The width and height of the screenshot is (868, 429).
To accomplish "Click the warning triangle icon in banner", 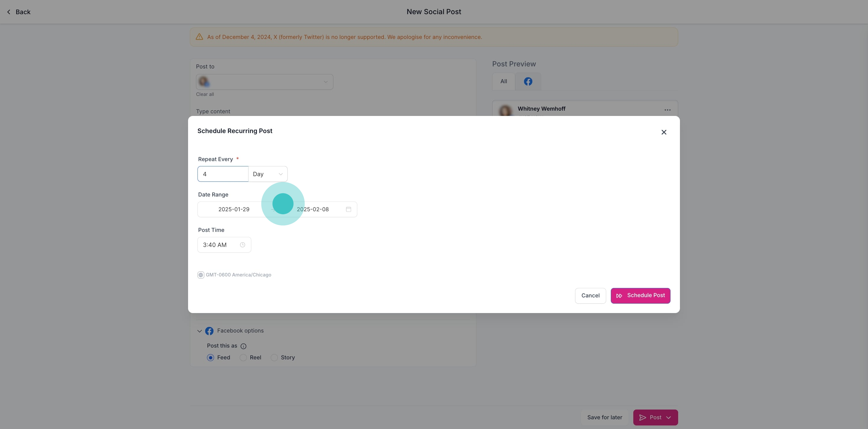I will 199,37.
